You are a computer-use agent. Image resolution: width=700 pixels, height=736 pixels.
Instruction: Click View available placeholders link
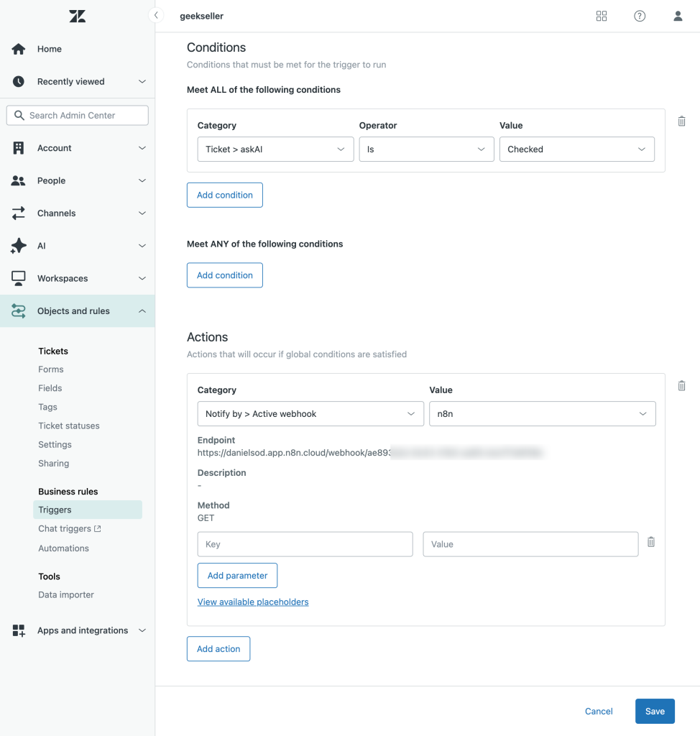point(253,602)
